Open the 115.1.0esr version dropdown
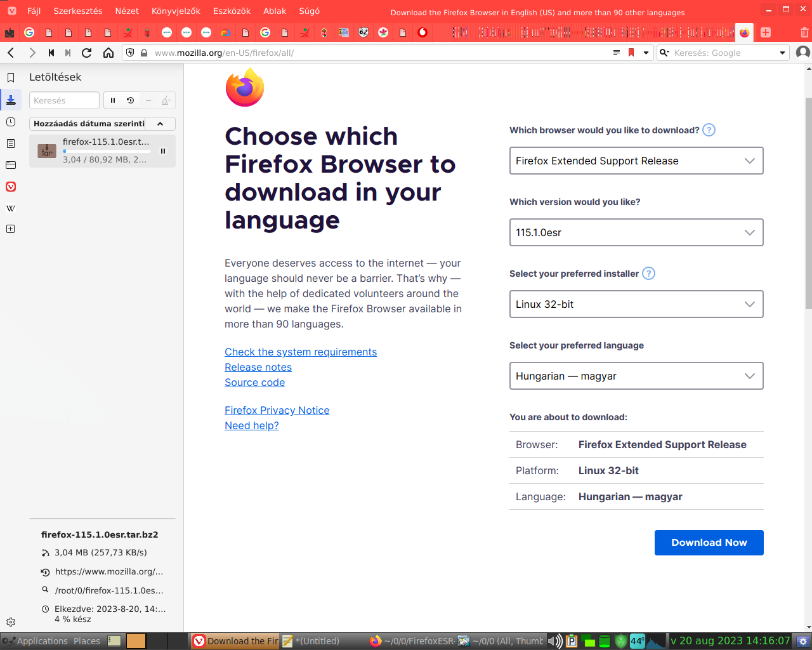 (636, 232)
